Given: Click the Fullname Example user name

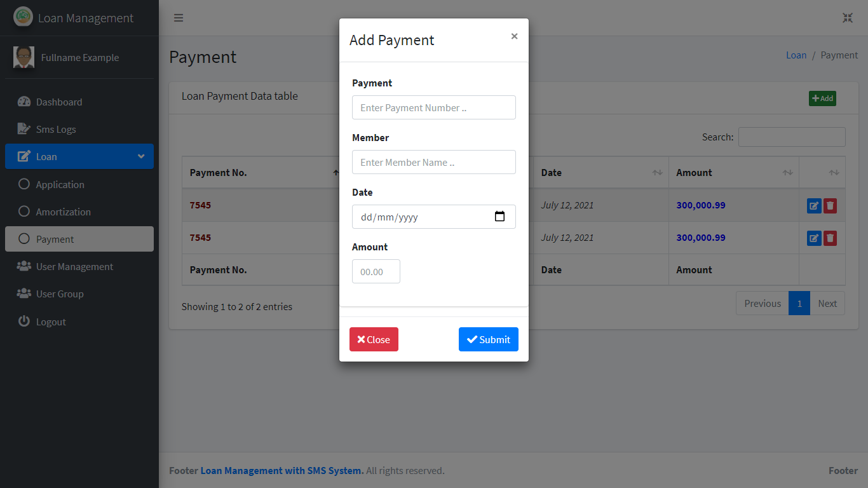Looking at the screenshot, I should [x=80, y=57].
